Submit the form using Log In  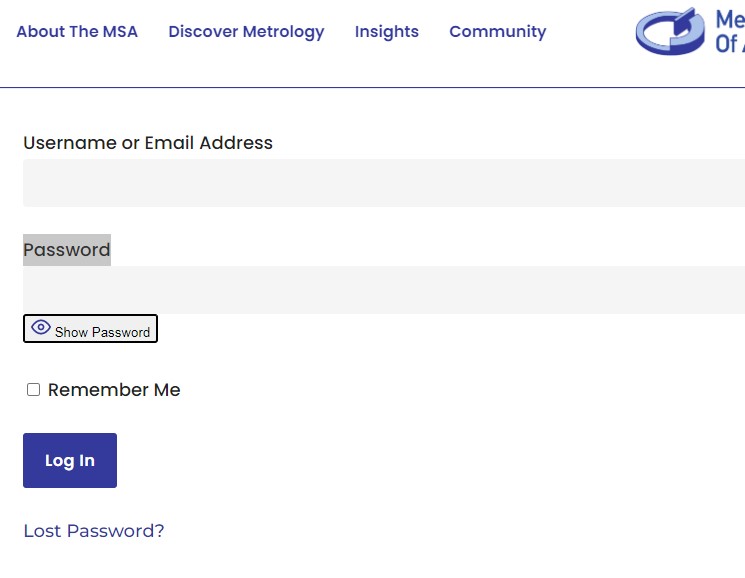pyautogui.click(x=70, y=460)
